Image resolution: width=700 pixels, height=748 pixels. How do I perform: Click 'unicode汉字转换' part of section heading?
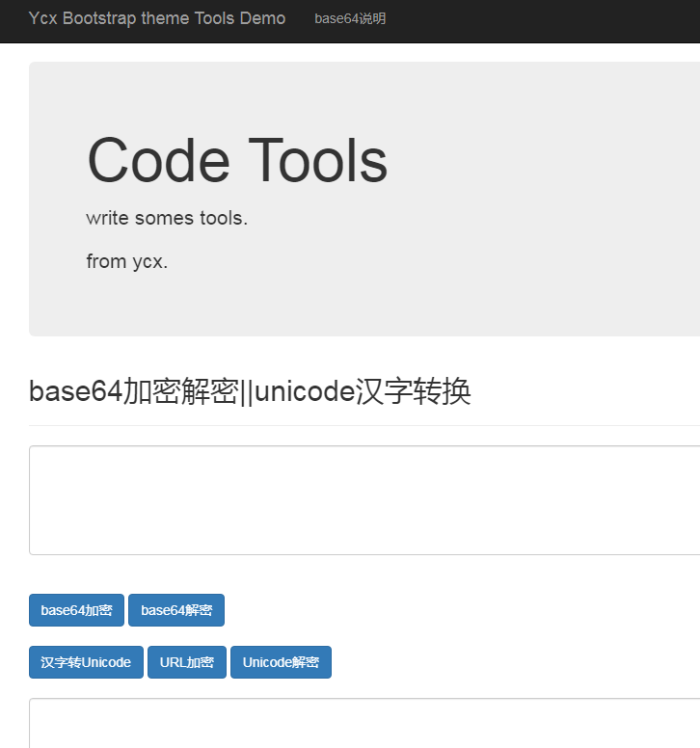(363, 391)
